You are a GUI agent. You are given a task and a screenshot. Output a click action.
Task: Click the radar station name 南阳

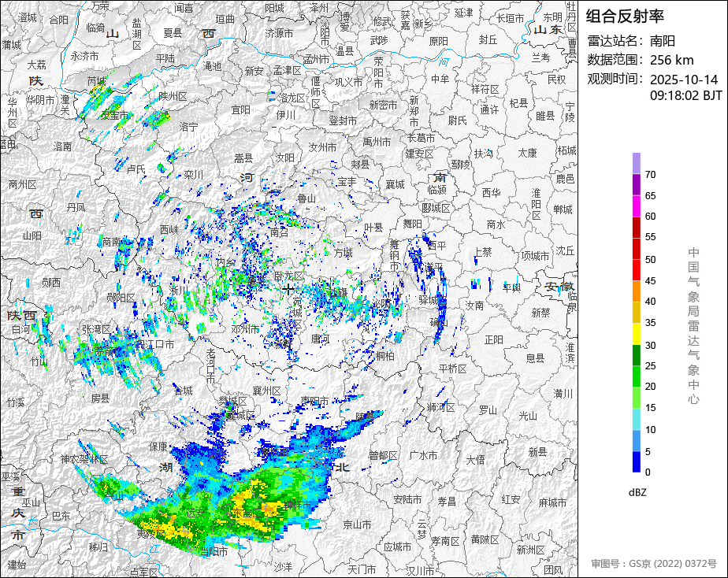point(662,41)
